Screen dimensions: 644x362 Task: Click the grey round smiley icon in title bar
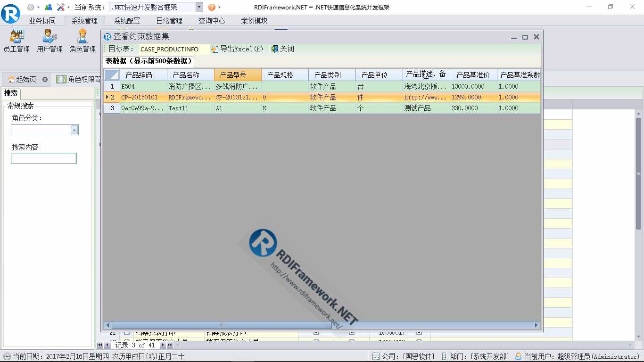tap(31, 7)
